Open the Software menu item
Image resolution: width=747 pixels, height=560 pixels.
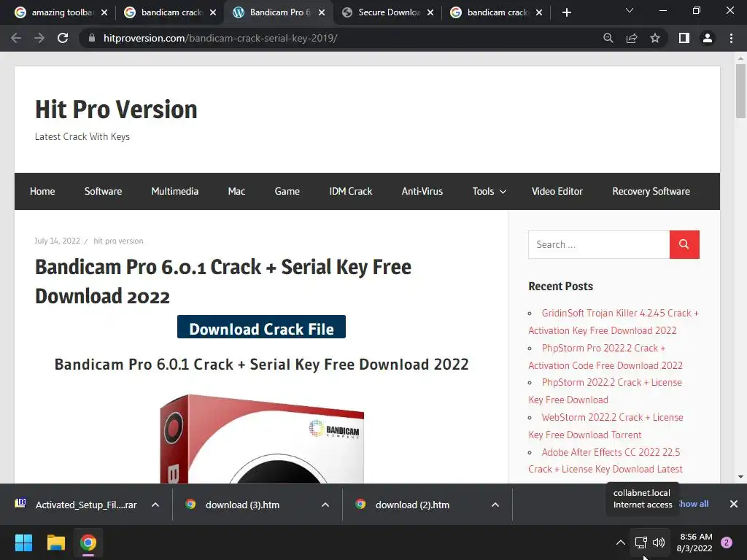coord(103,192)
